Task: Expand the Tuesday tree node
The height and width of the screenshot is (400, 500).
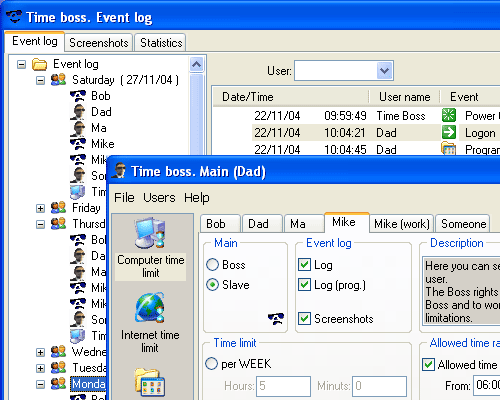Action: 40,368
